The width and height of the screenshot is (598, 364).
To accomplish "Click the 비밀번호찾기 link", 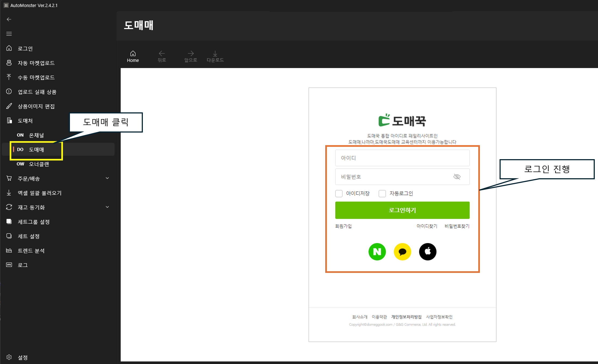I will tap(457, 226).
